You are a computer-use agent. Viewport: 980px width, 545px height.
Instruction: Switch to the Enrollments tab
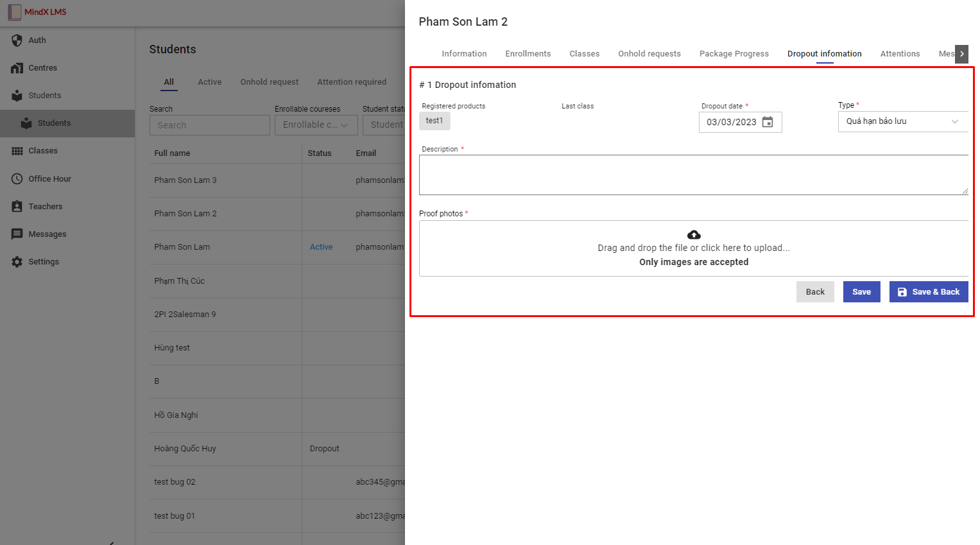[x=528, y=54]
